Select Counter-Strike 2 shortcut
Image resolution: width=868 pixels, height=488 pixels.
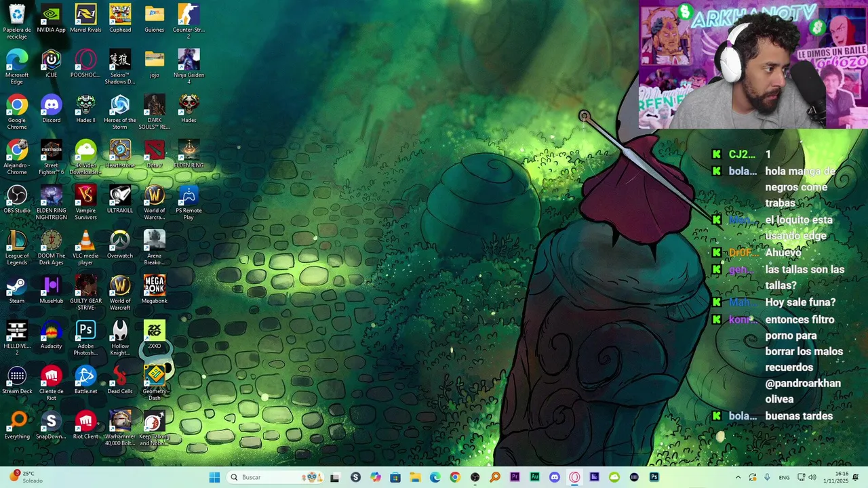click(x=189, y=21)
